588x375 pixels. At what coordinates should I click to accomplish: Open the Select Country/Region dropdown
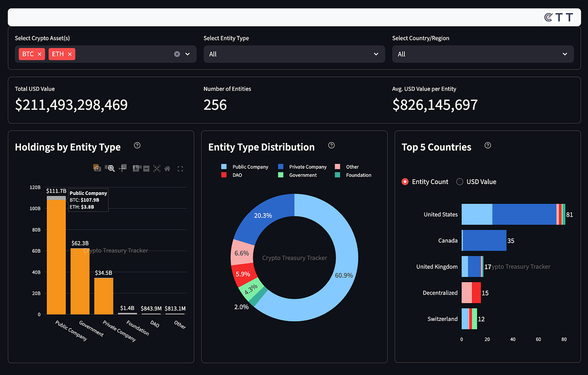(x=483, y=54)
